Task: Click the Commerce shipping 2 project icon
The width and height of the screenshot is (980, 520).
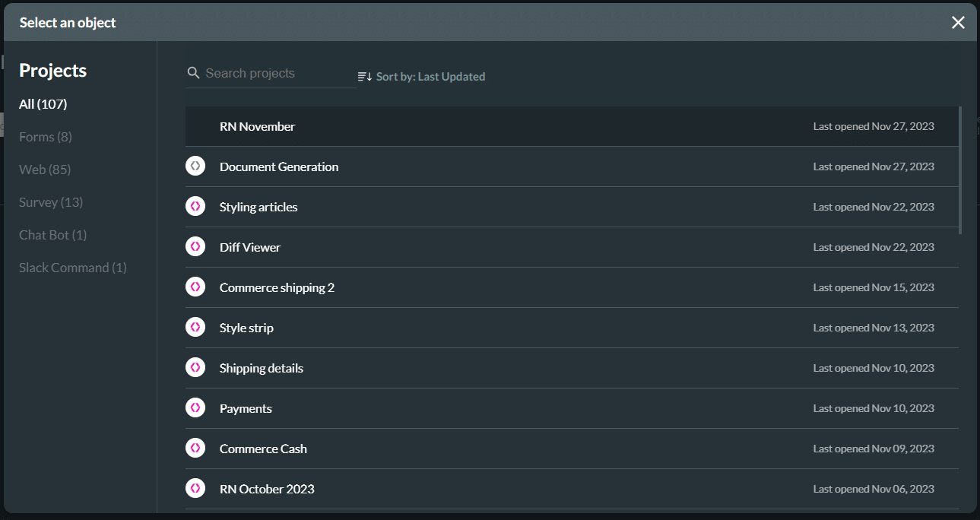Action: (x=195, y=287)
